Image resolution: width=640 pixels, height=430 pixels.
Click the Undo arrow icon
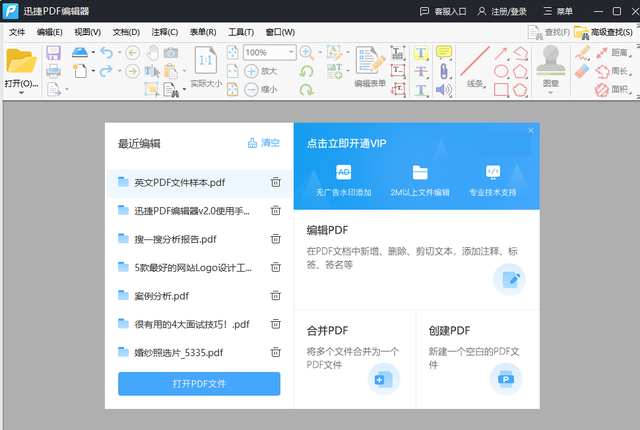tap(106, 53)
